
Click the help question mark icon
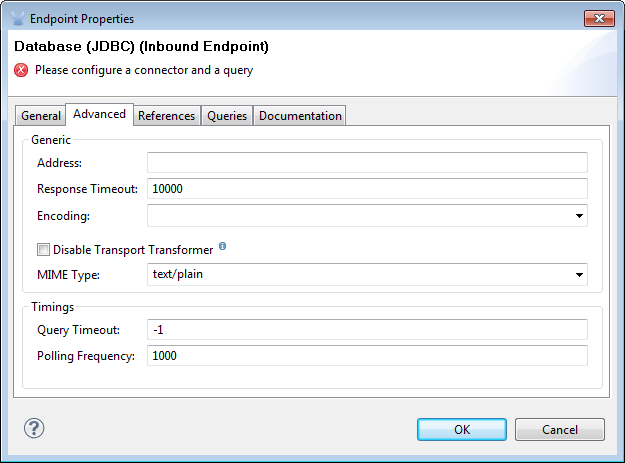coord(34,428)
